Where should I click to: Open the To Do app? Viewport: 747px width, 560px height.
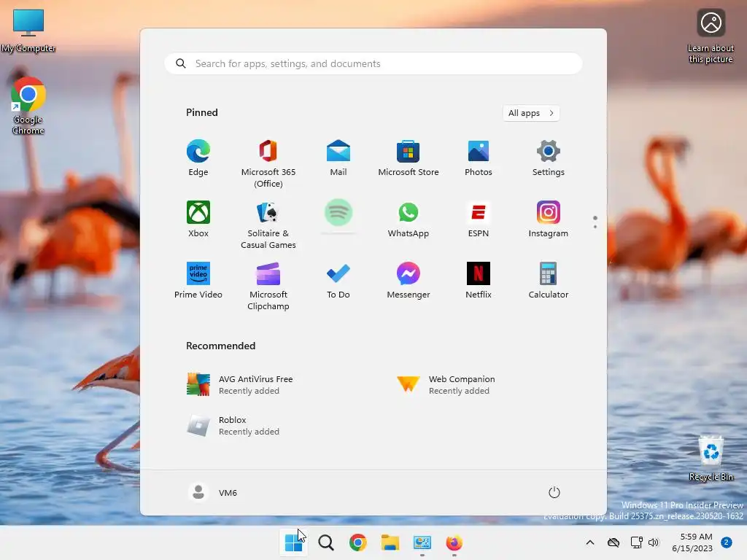pos(338,281)
